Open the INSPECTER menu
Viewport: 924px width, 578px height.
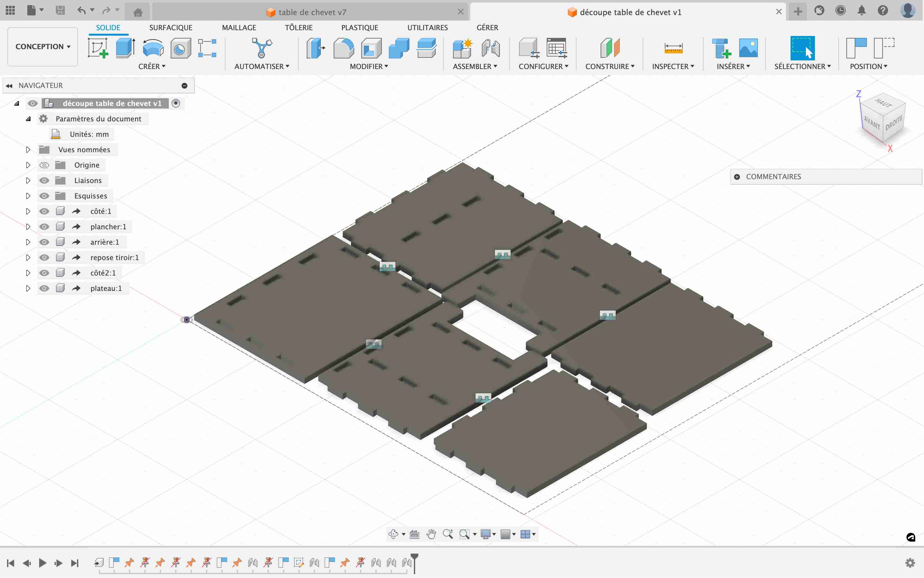tap(673, 66)
